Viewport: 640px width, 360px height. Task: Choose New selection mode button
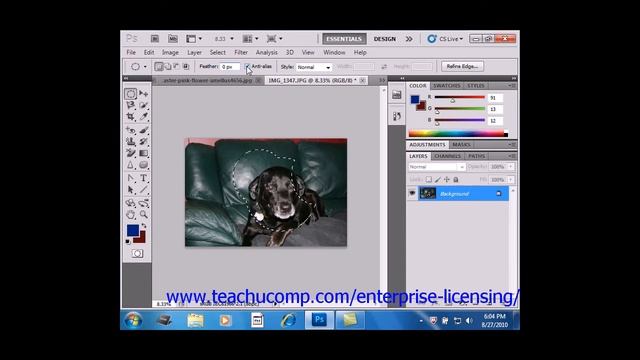(158, 66)
